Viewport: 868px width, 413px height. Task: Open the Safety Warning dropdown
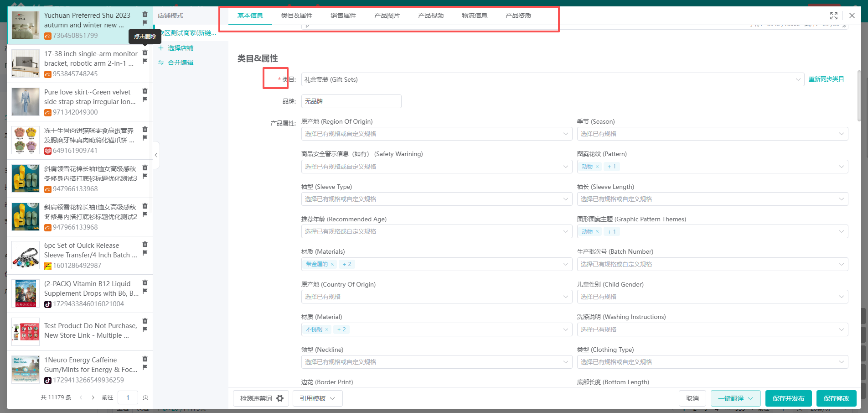[x=437, y=167]
